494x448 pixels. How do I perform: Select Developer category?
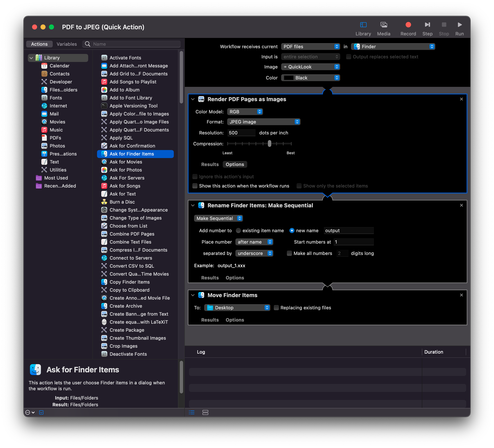[x=61, y=82]
